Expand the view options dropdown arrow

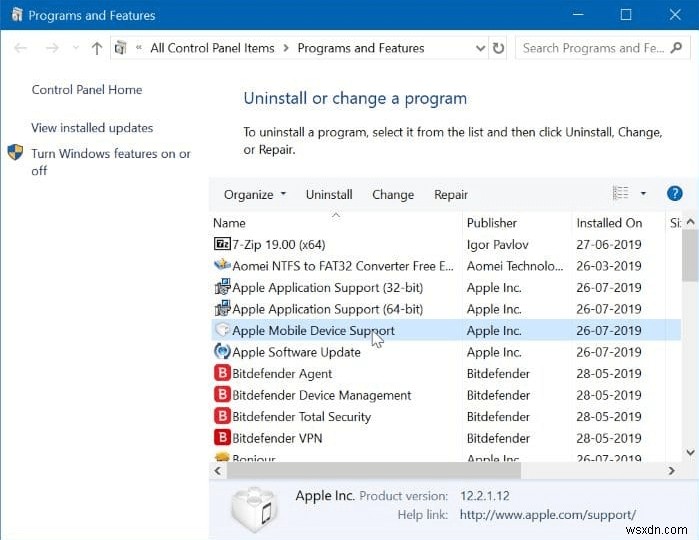click(x=643, y=194)
